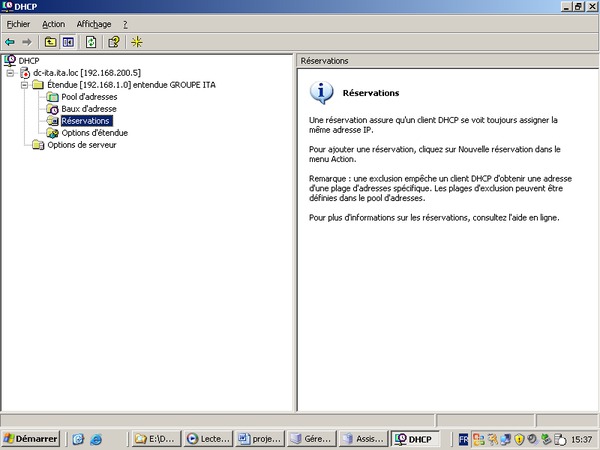Open the Affichage menu

pyautogui.click(x=94, y=23)
